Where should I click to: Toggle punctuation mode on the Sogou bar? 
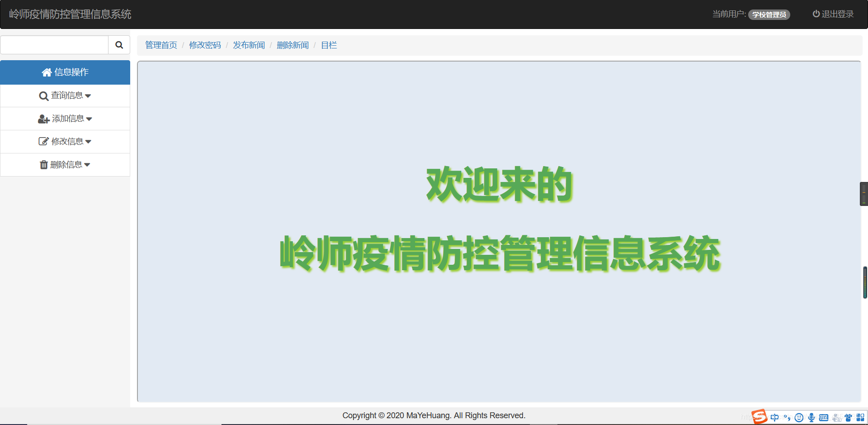[x=787, y=417]
